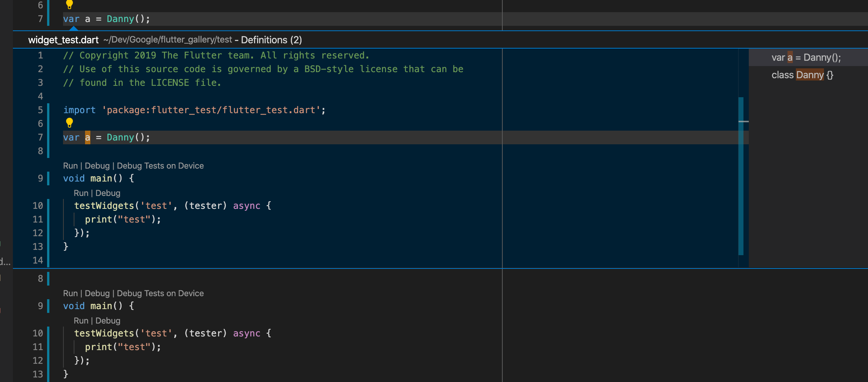This screenshot has width=868, height=382.
Task: Click the LICENSE file comment on line 3
Action: [142, 83]
